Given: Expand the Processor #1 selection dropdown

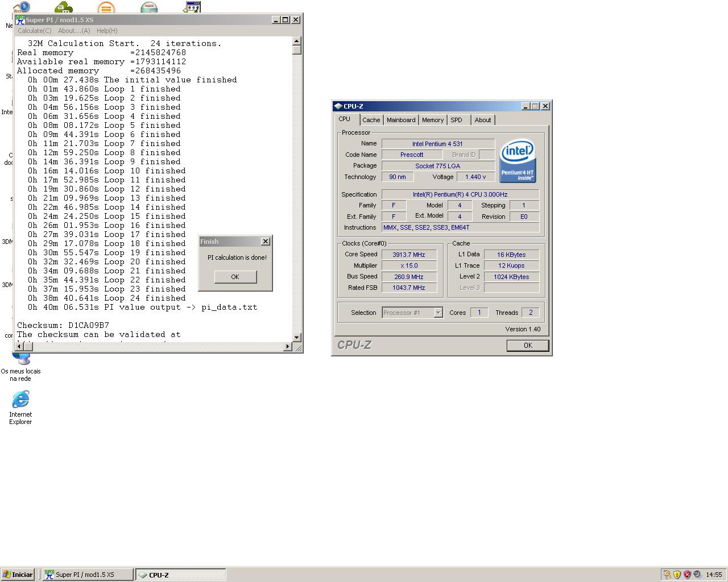Looking at the screenshot, I should tap(438, 313).
